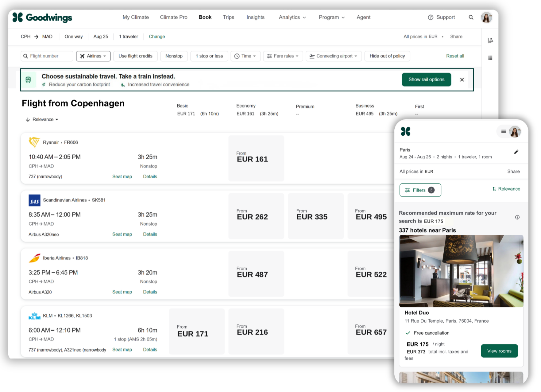Toggle the 1 stop or less filter
This screenshot has width=541, height=392.
209,56
